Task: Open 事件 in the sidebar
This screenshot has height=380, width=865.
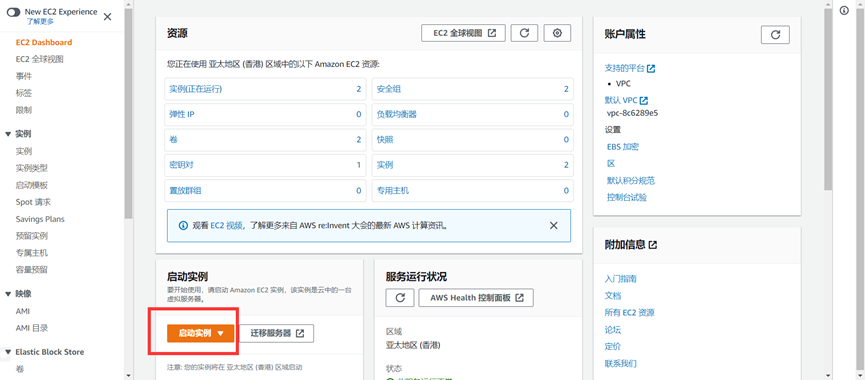Action: (x=24, y=76)
